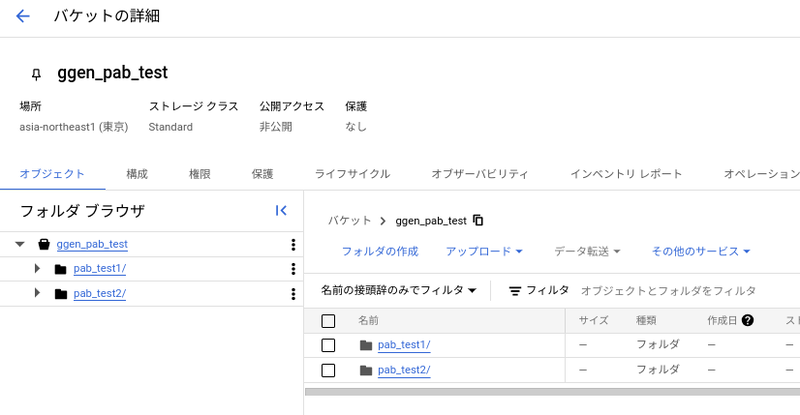Click the Standard storage class value
This screenshot has height=415, width=800.
coord(170,127)
